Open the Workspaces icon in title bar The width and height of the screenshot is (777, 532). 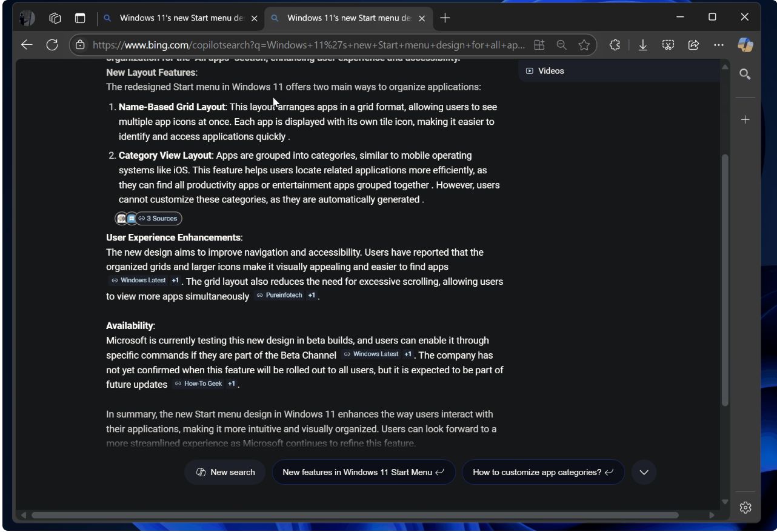point(55,18)
